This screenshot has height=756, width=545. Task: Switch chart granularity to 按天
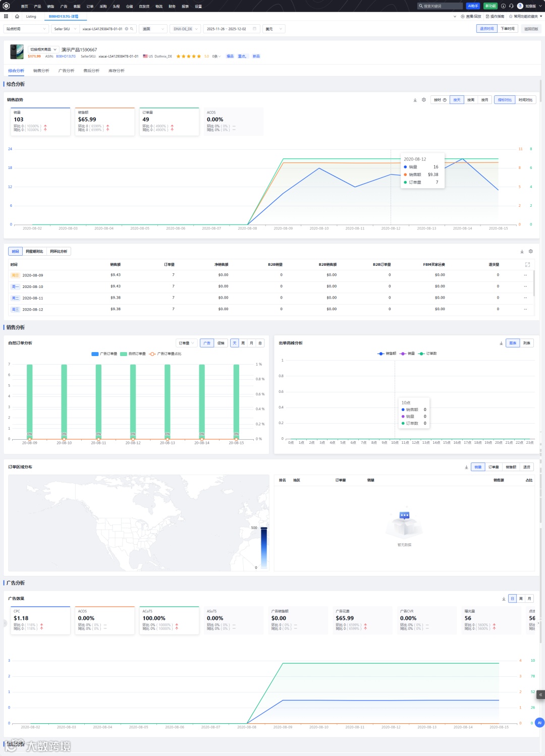[x=457, y=100]
